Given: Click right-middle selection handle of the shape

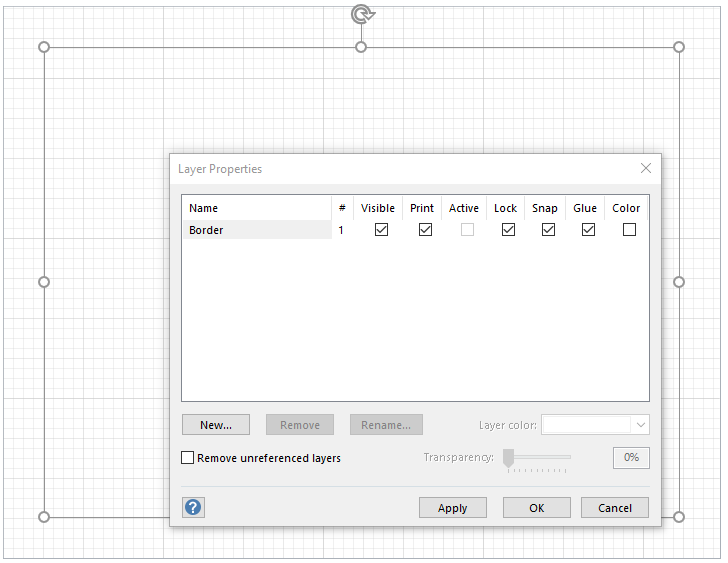Looking at the screenshot, I should coord(679,282).
